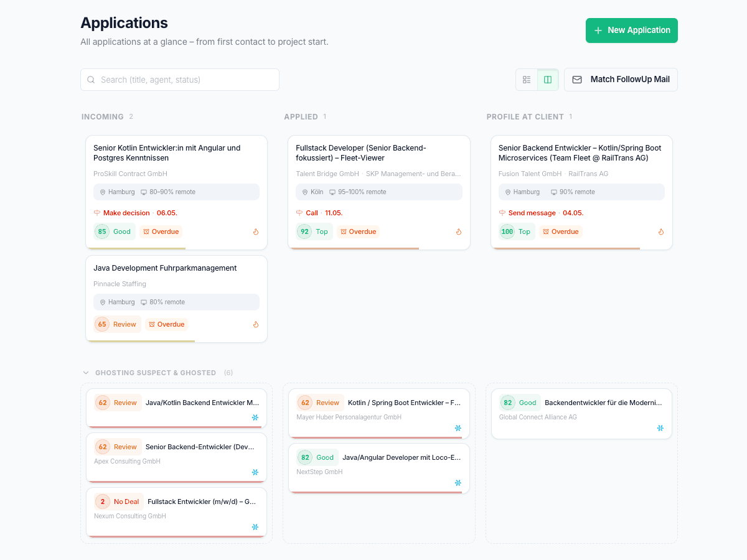Click 'Java/Kotlin Backend Entwickler M…' card title
The height and width of the screenshot is (560, 747).
tap(202, 403)
